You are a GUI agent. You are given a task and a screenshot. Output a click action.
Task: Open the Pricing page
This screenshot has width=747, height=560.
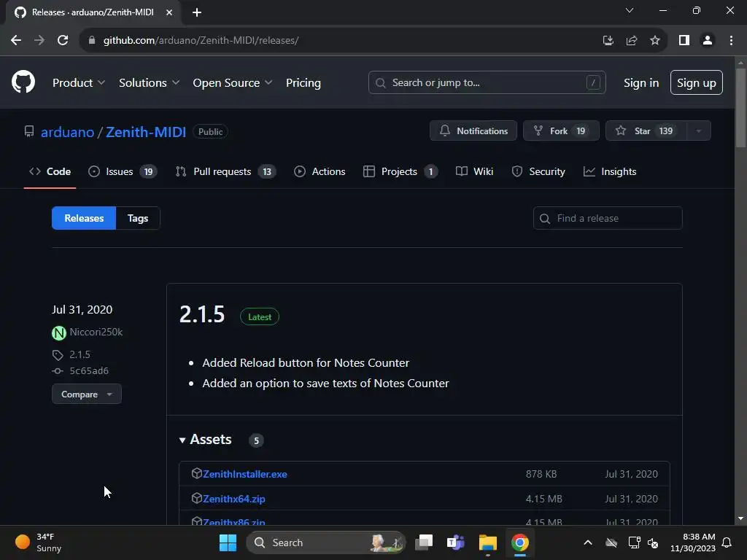pyautogui.click(x=303, y=83)
